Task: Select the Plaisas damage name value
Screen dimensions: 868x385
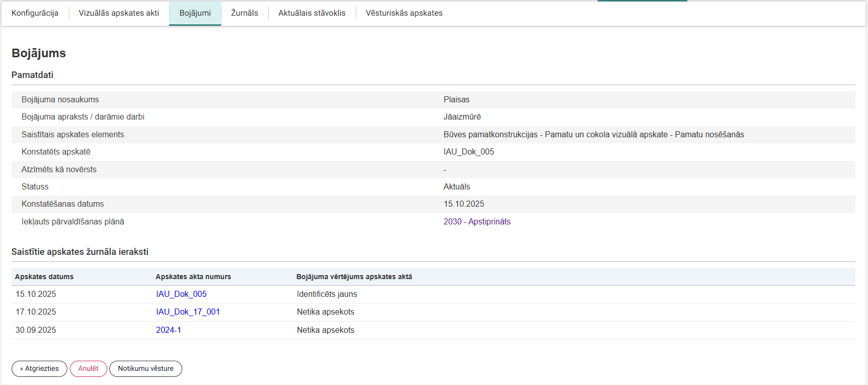Action: pyautogui.click(x=457, y=100)
